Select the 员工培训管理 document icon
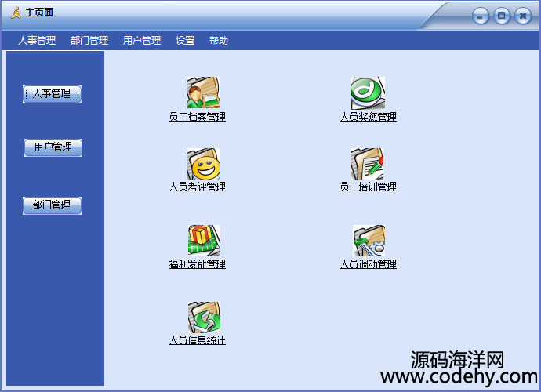 click(x=367, y=164)
